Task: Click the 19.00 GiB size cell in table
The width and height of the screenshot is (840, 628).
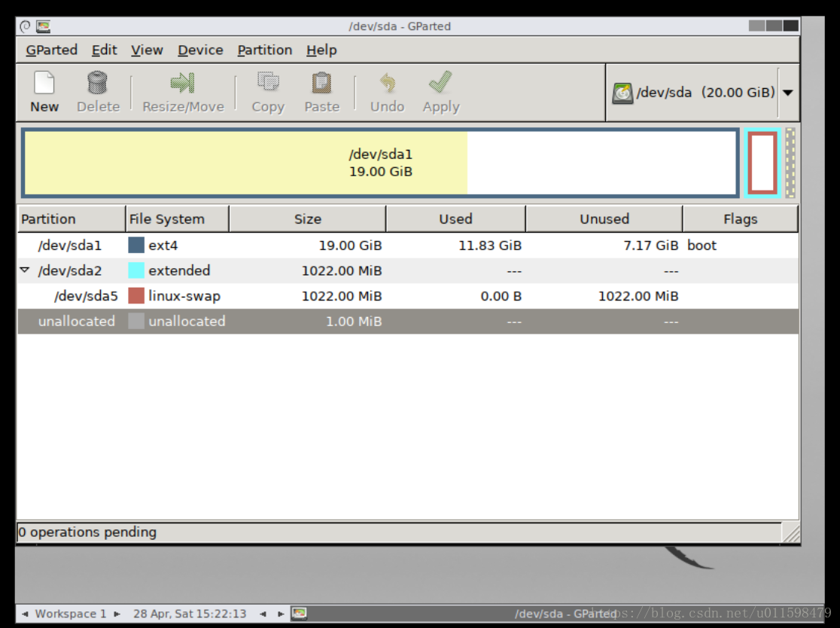Action: [350, 245]
